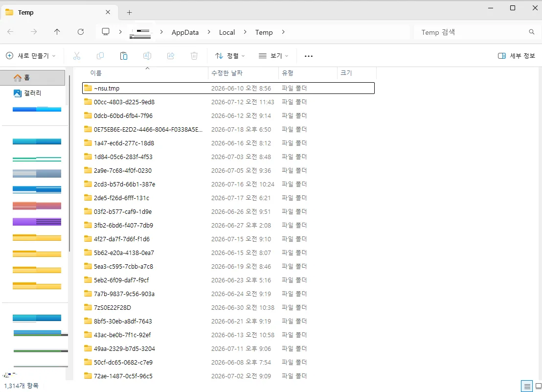Select folder 7a7b-9837-9c56-903a
The image size is (542, 392).
(228, 294)
